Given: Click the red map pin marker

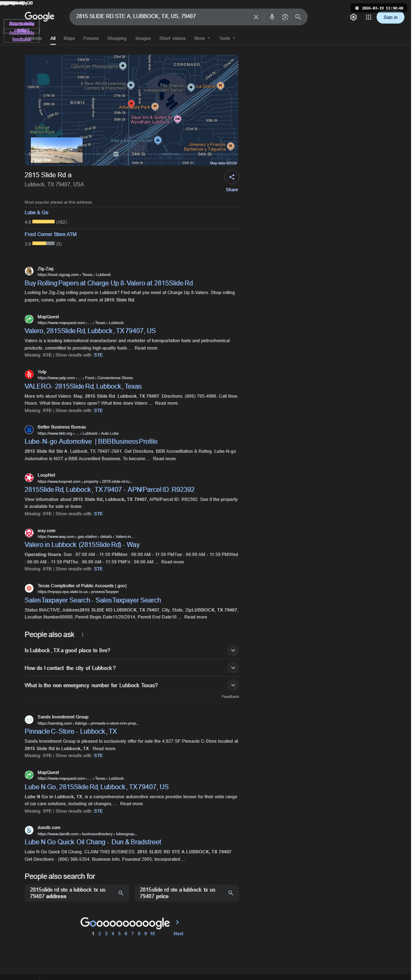Looking at the screenshot, I should tap(131, 104).
